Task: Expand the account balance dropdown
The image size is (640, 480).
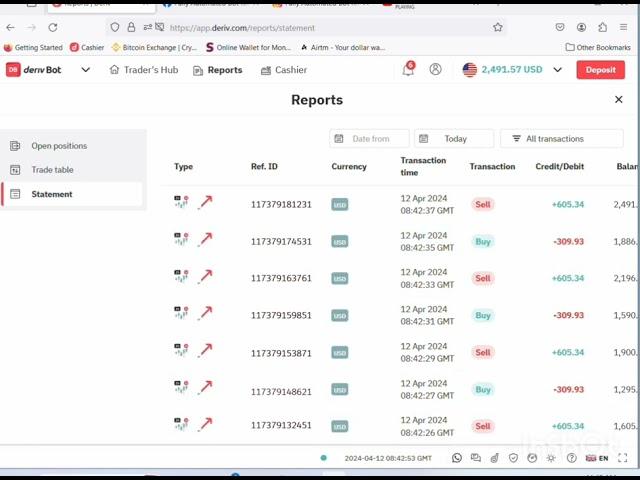Action: tap(557, 70)
